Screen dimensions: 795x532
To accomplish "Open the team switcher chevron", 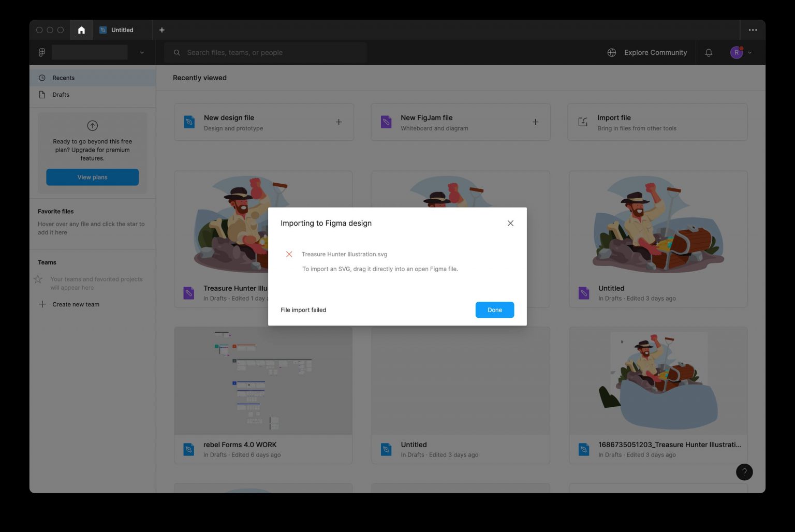I will click(142, 52).
